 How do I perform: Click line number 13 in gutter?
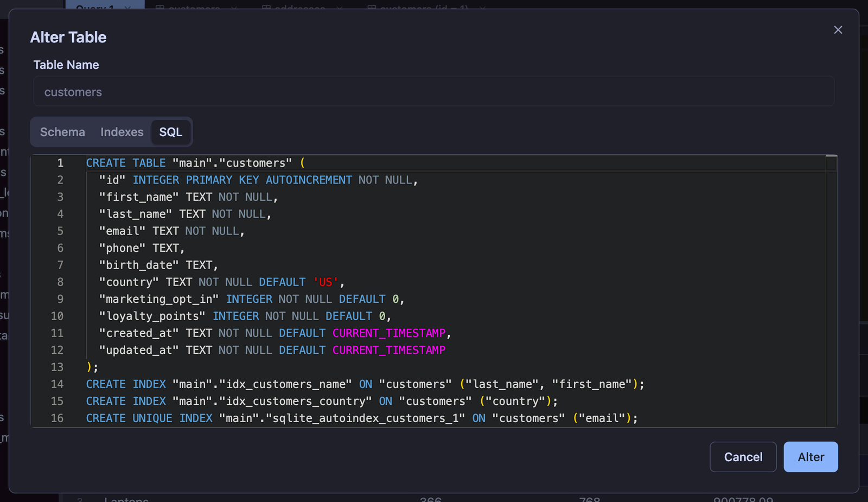tap(57, 367)
